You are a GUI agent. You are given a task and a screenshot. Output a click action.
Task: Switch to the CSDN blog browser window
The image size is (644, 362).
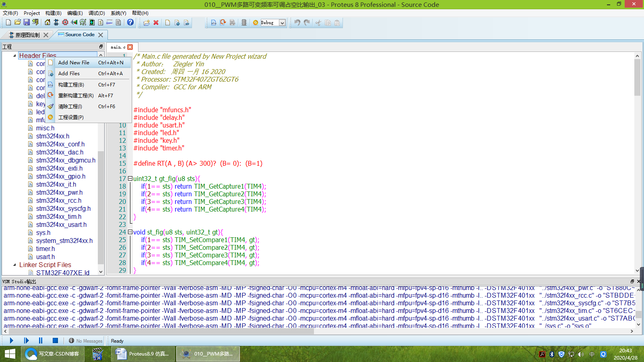point(53,354)
